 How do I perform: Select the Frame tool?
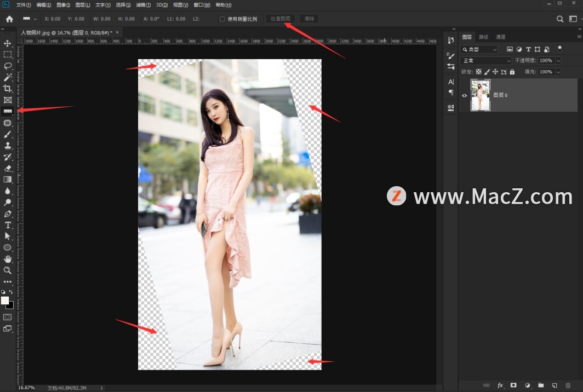pyautogui.click(x=8, y=100)
